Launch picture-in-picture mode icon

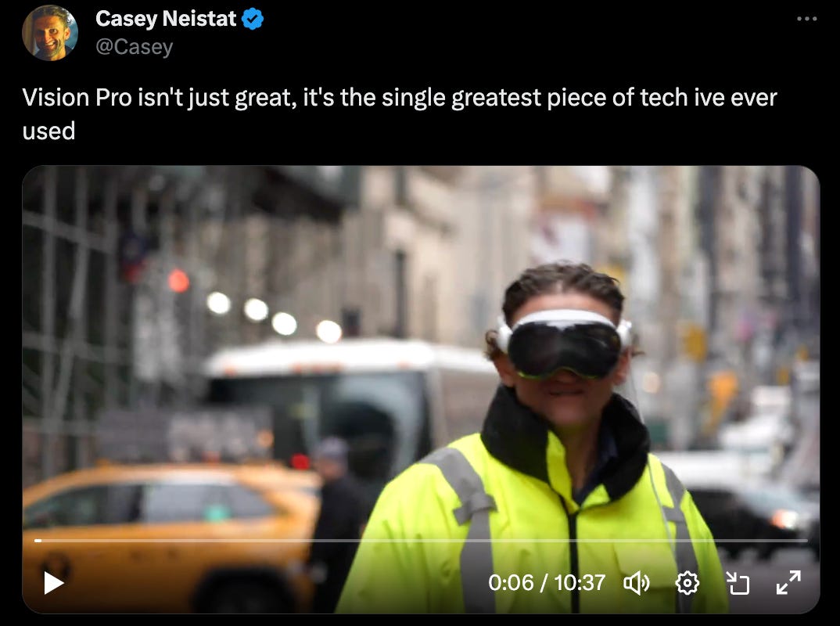(738, 583)
